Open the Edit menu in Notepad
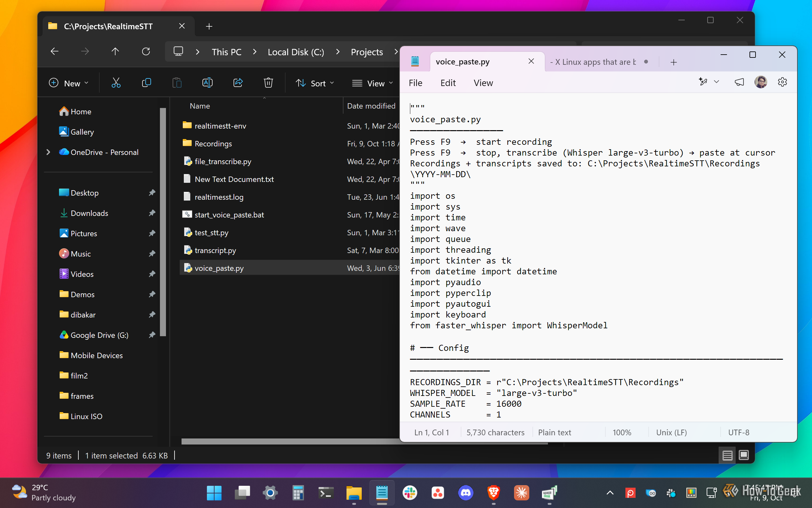Viewport: 812px width, 508px height. tap(448, 83)
